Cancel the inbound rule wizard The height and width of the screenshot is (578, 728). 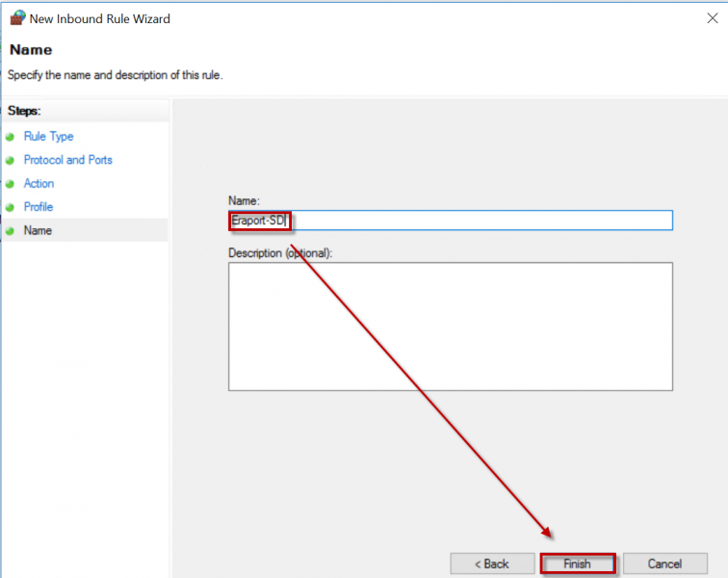tap(664, 564)
